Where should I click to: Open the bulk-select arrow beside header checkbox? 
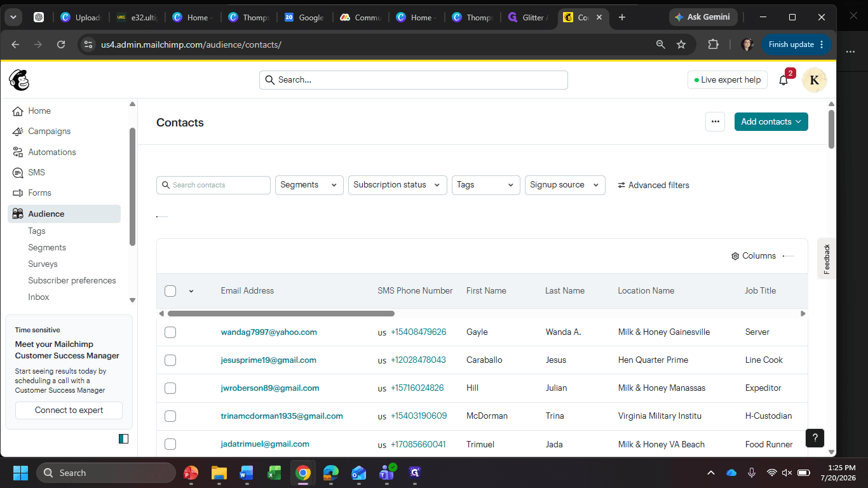point(191,291)
